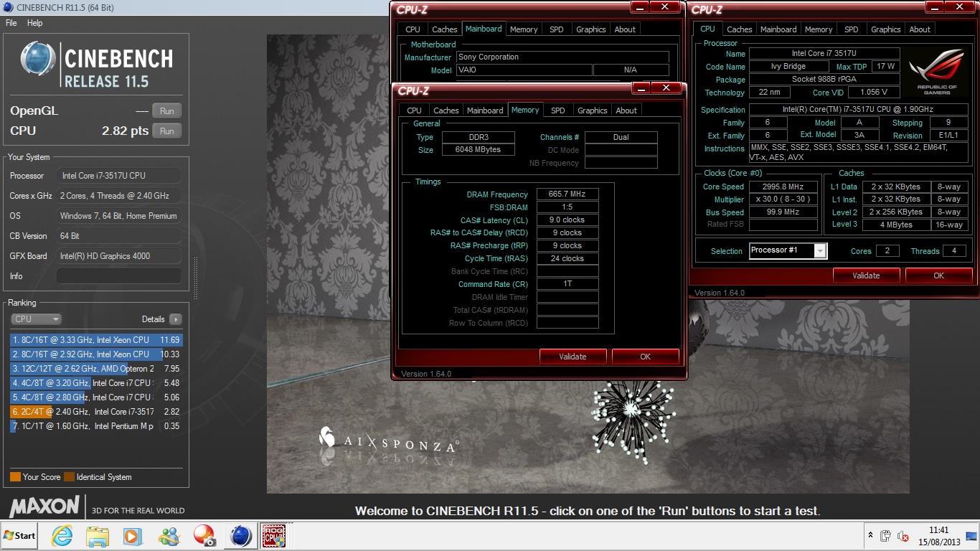Image resolution: width=980 pixels, height=551 pixels.
Task: Click the 6048 MBytes memory size value
Action: tap(478, 150)
